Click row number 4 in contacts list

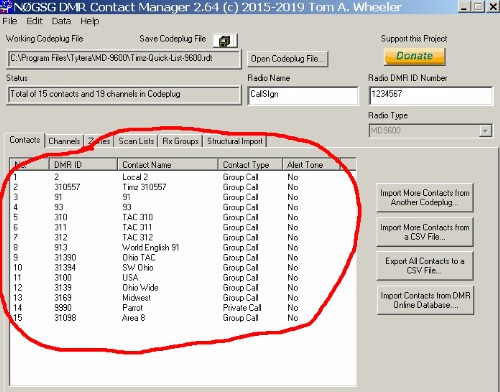[x=15, y=207]
